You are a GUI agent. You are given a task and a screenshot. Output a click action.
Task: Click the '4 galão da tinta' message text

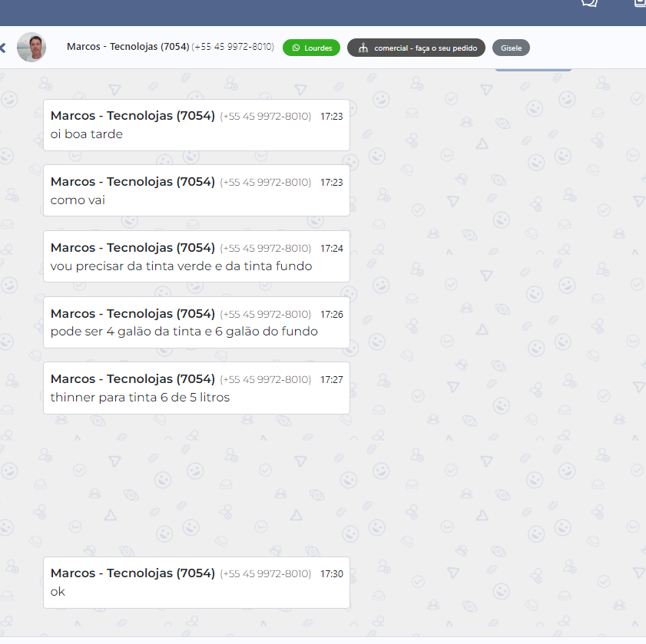click(x=184, y=332)
